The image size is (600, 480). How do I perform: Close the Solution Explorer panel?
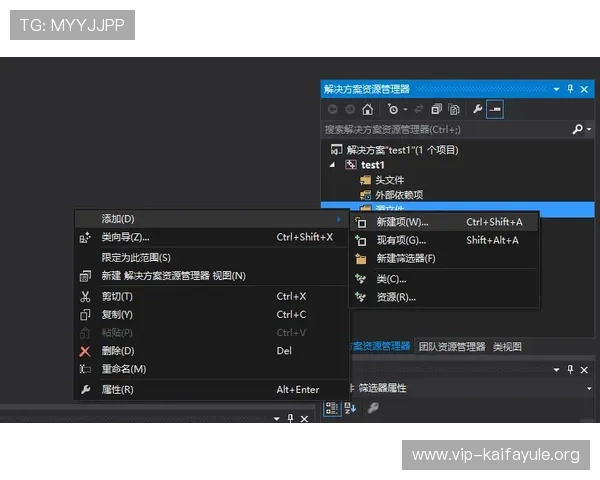(x=584, y=90)
